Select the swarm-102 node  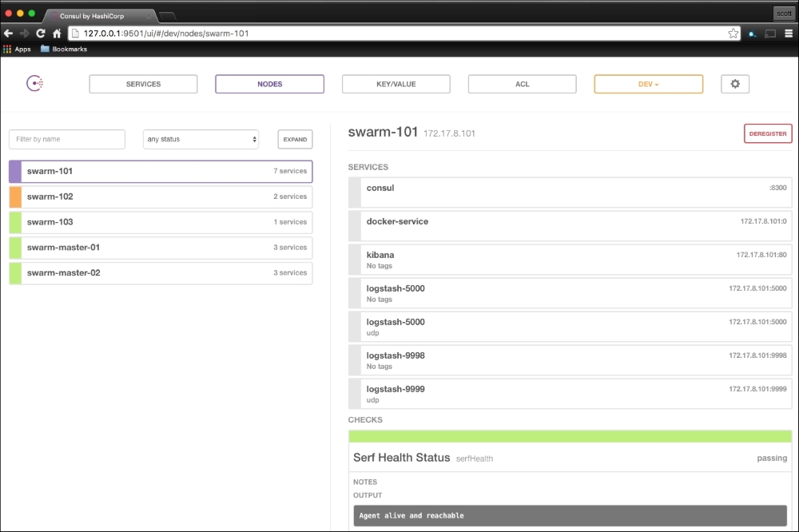160,197
